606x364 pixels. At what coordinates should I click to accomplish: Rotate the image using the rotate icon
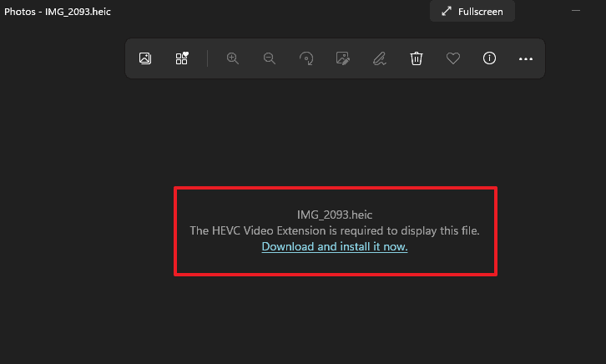pos(306,58)
